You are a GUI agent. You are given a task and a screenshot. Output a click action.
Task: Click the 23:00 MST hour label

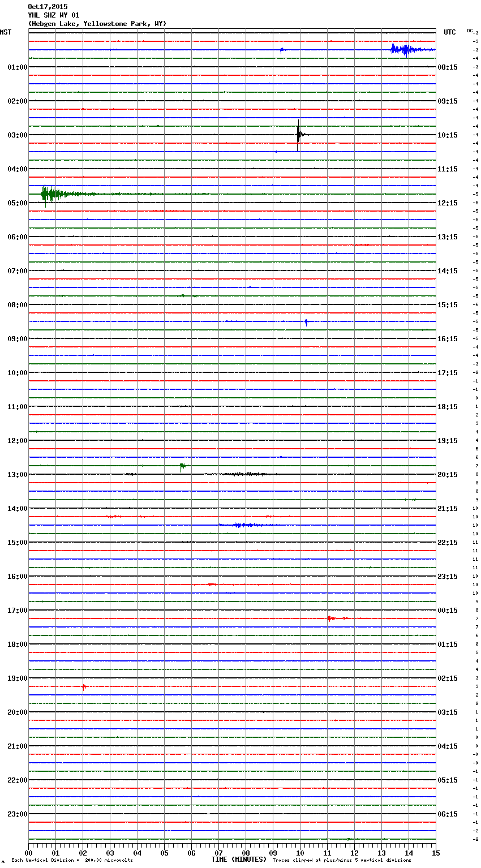(x=18, y=814)
